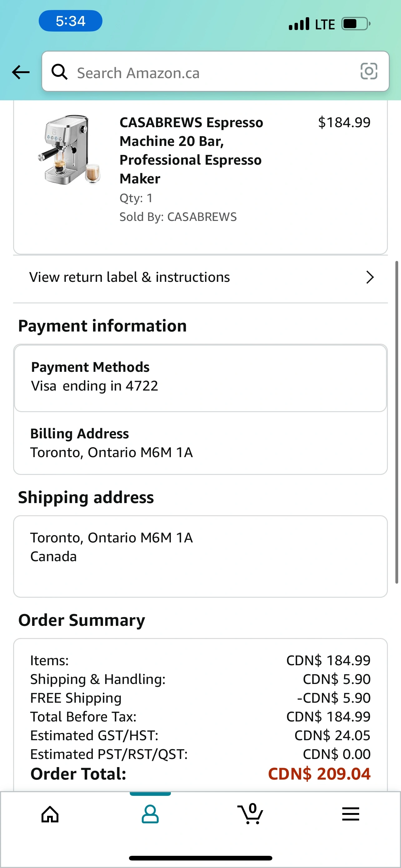This screenshot has height=868, width=401.
Task: Tap the Billing Address section
Action: click(111, 443)
